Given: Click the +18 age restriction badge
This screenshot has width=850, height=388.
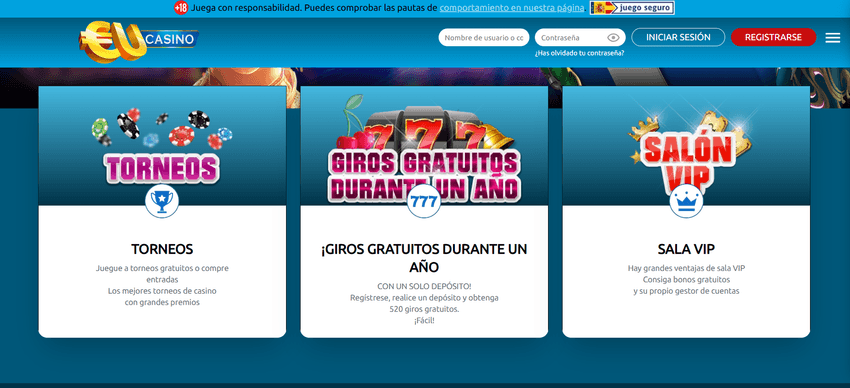Looking at the screenshot, I should click(181, 8).
